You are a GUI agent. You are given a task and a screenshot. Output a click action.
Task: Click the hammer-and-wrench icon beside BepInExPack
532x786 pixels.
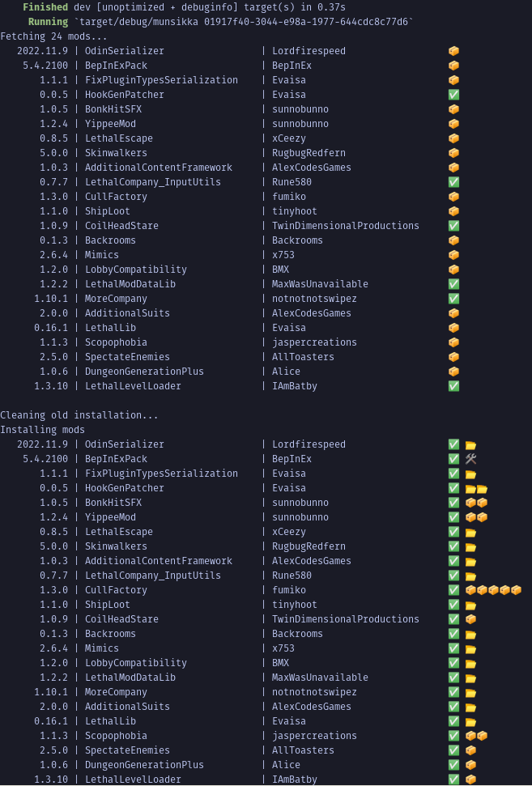point(470,459)
